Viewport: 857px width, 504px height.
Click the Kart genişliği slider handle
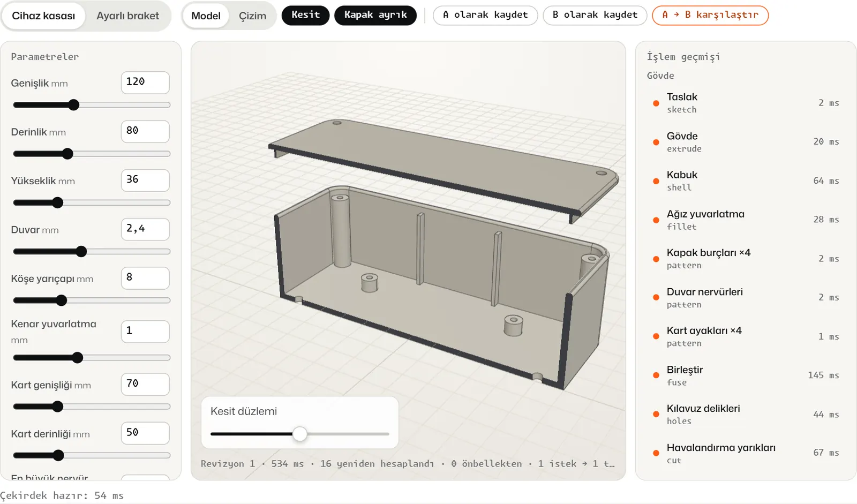tap(58, 407)
